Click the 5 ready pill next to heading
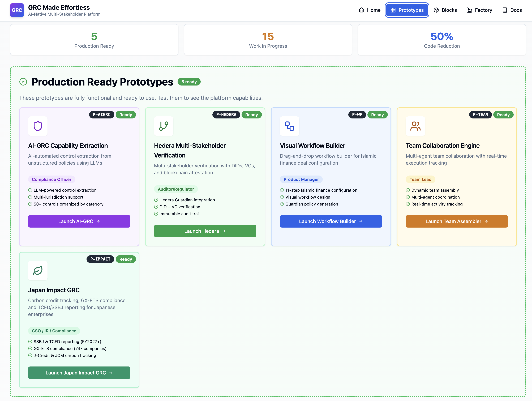 189,82
